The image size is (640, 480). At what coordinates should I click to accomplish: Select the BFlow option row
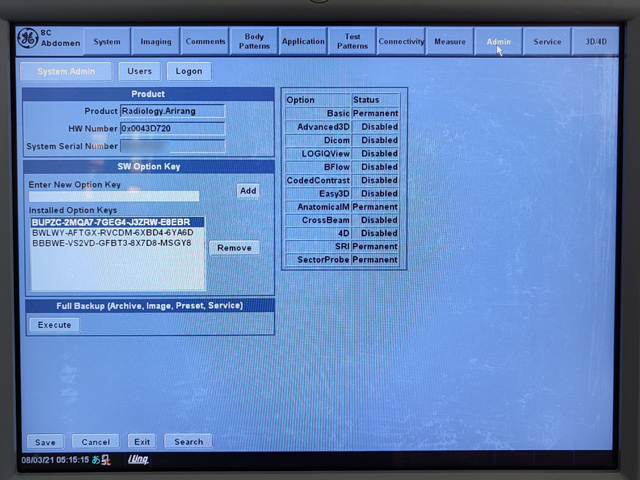(342, 167)
